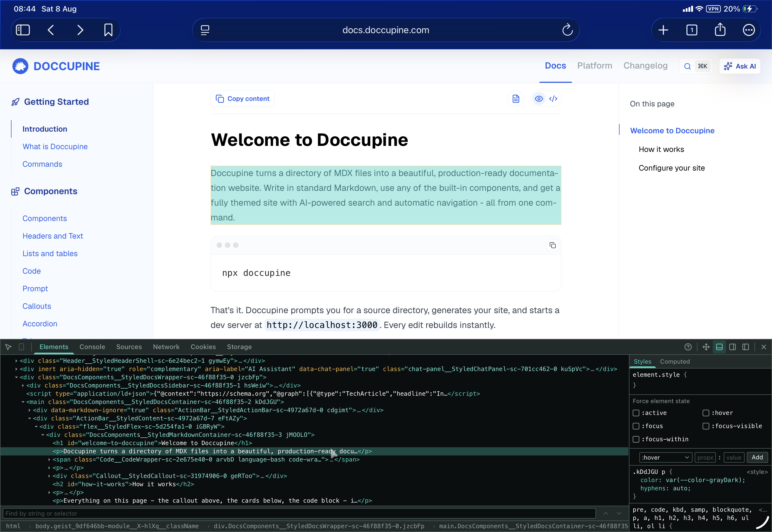Switch to the Network tab
This screenshot has height=532, width=772.
coord(166,347)
